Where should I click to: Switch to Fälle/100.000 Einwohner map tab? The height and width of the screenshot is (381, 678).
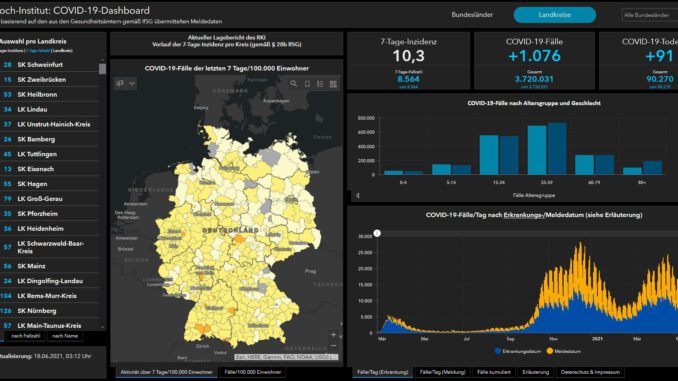point(253,372)
